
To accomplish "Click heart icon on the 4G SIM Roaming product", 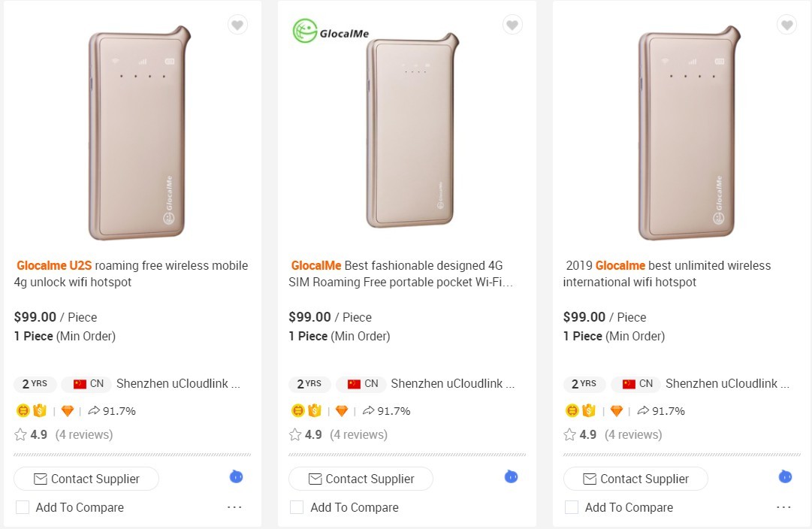I will [512, 26].
